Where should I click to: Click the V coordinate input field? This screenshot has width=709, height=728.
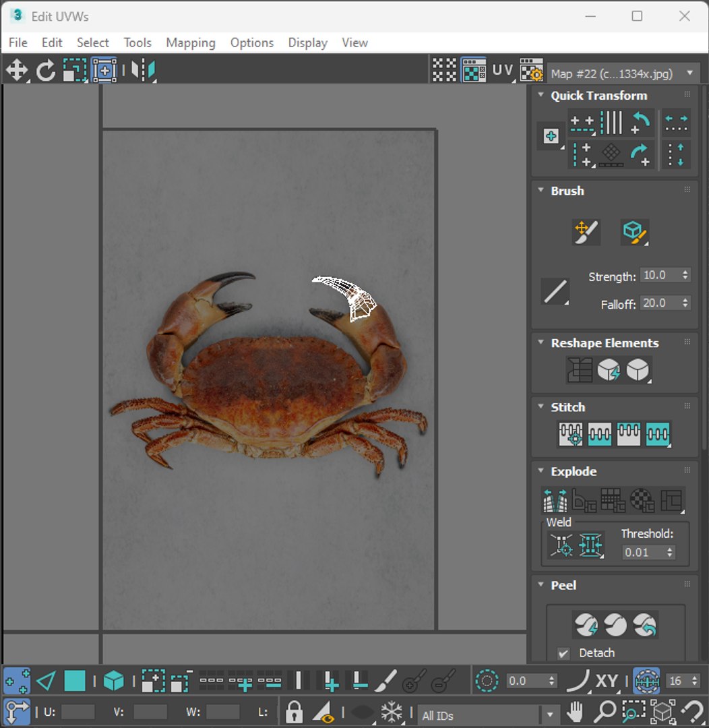click(150, 712)
